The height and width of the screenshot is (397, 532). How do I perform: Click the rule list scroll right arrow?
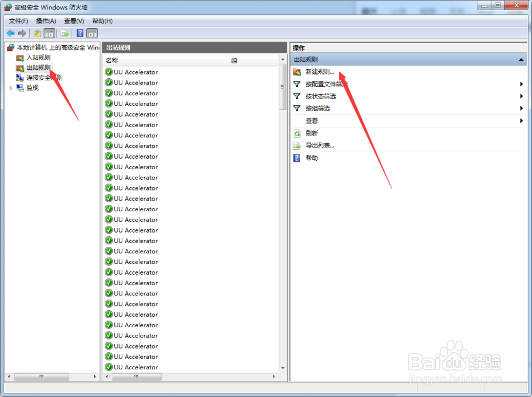274,376
